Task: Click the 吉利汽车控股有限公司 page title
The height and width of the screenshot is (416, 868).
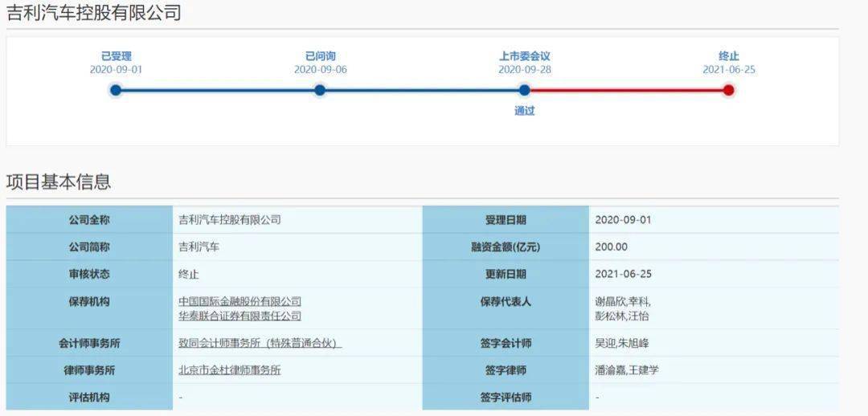Action: (x=93, y=11)
